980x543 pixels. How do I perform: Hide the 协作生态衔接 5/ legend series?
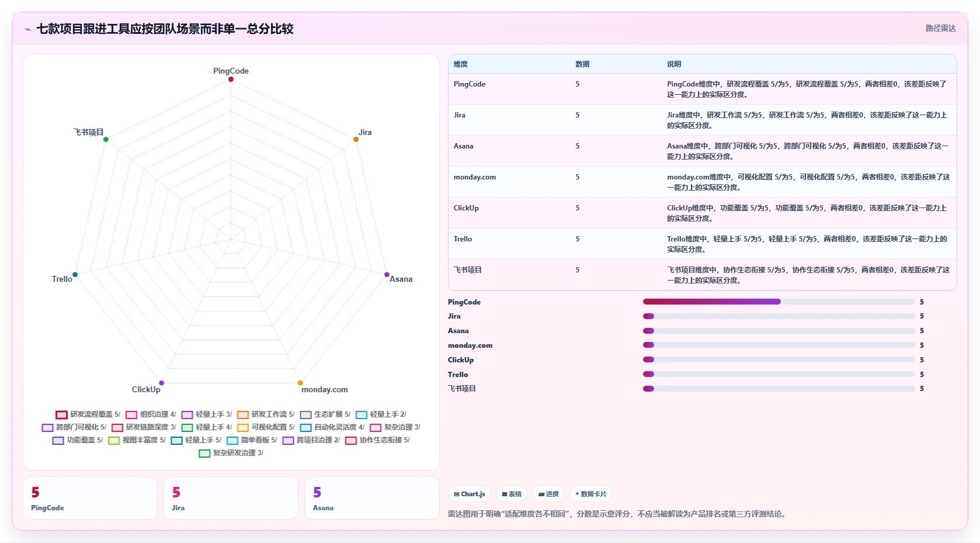[x=377, y=440]
